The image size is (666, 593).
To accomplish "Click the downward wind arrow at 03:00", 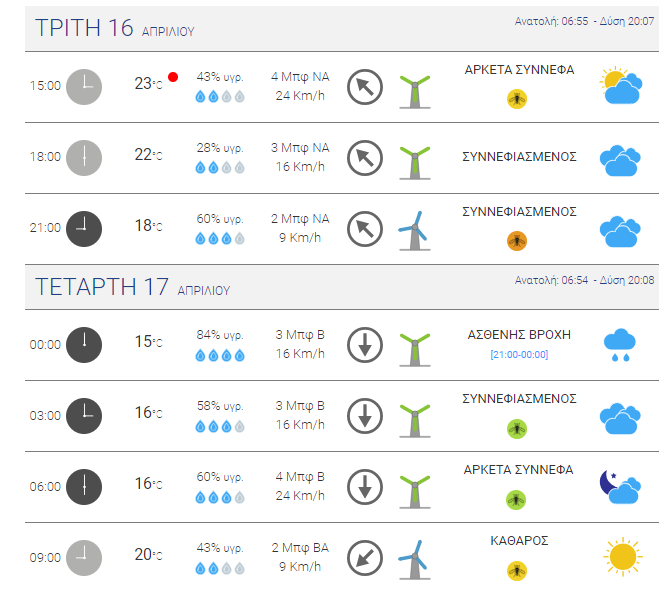I will [x=365, y=416].
